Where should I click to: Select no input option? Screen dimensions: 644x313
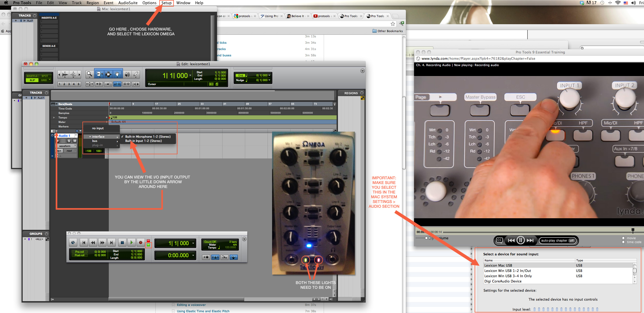[101, 128]
